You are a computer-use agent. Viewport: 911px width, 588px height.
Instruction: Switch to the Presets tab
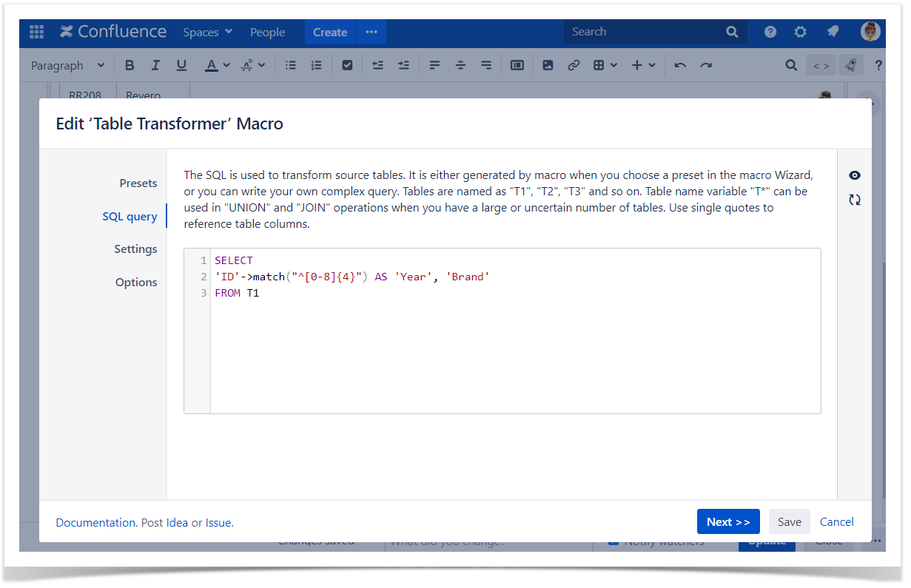click(x=138, y=183)
